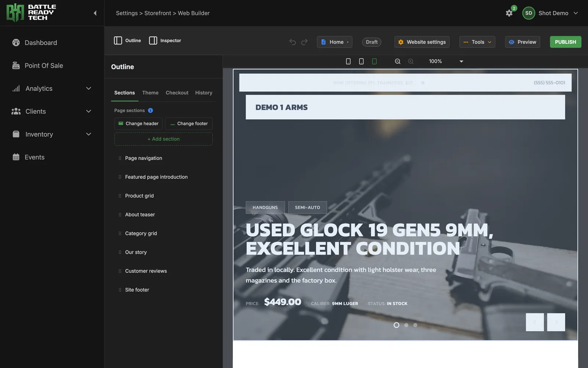Click the redo arrow icon
Image resolution: width=588 pixels, height=368 pixels.
(304, 42)
